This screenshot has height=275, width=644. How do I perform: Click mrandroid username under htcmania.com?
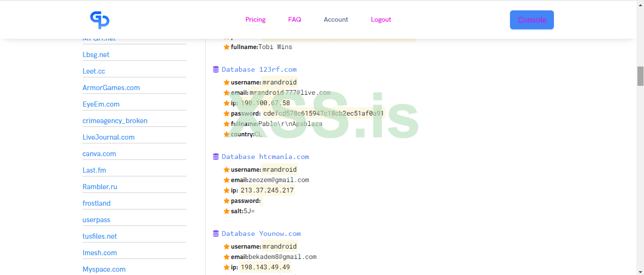click(x=279, y=169)
